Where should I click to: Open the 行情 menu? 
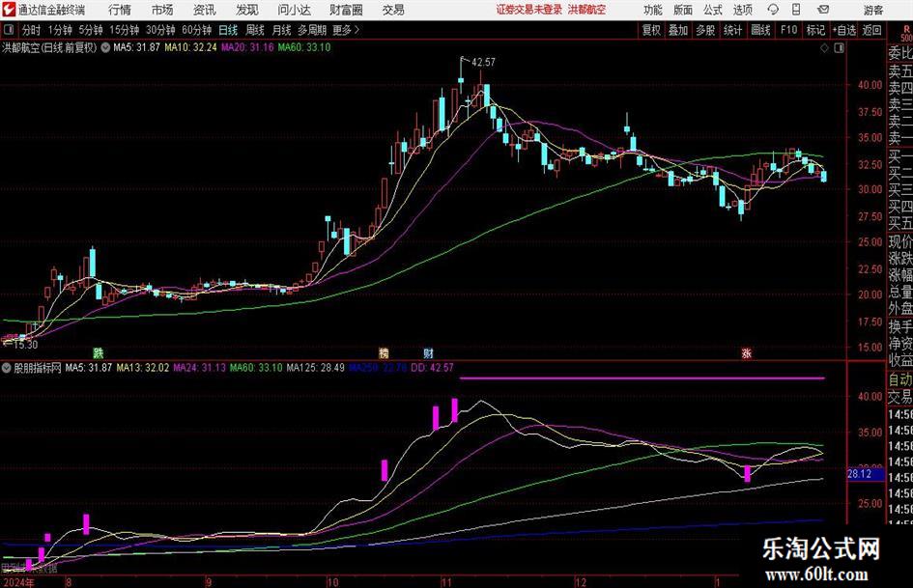[120, 10]
